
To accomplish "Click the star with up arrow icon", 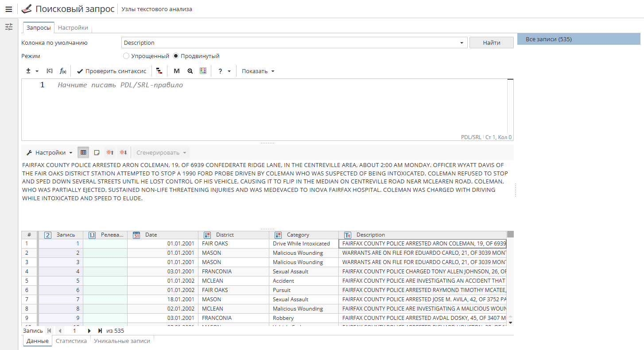I will 109,152.
